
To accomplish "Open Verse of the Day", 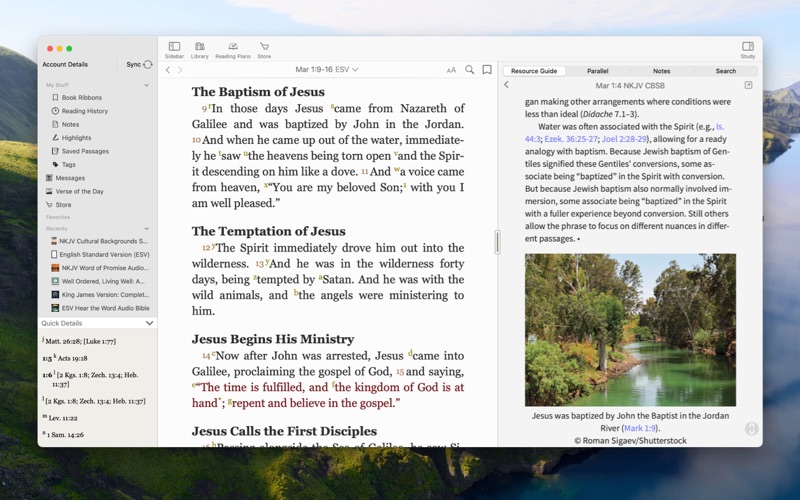I will [x=79, y=191].
